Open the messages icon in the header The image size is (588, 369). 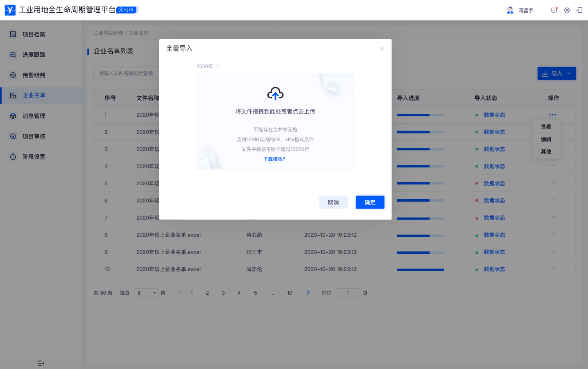point(554,10)
